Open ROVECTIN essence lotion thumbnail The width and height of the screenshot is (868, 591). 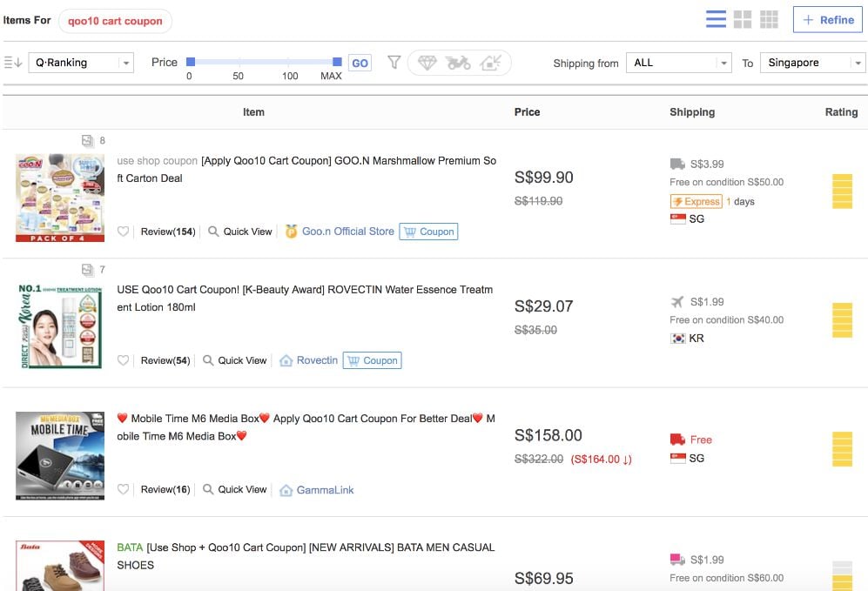(x=60, y=326)
